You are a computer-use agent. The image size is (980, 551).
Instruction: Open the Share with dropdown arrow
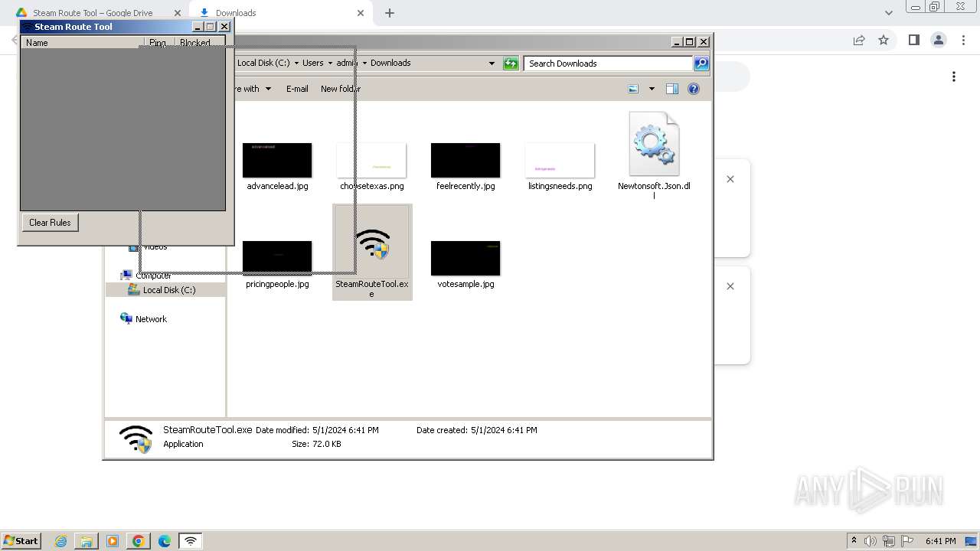point(268,89)
